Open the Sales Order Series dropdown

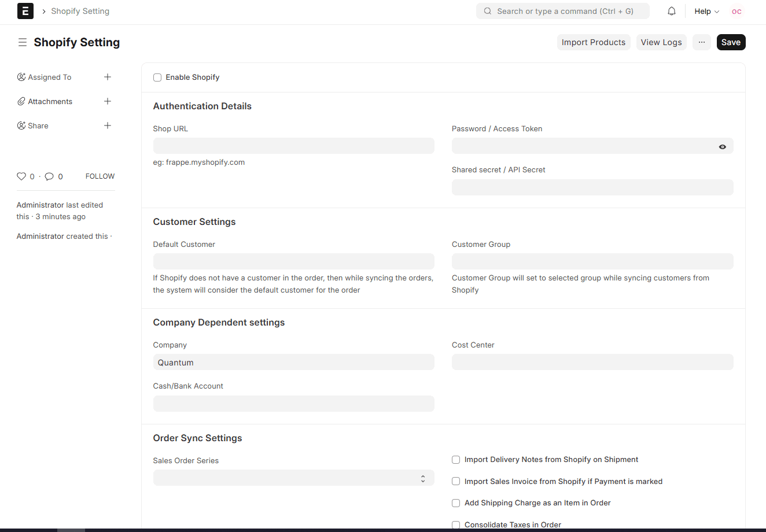(x=294, y=478)
